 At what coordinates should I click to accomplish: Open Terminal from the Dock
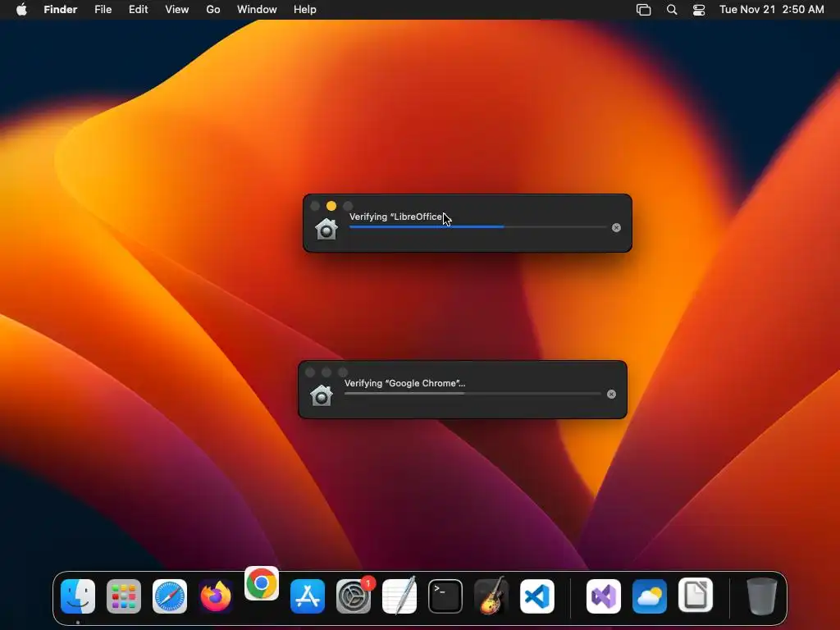tap(445, 596)
